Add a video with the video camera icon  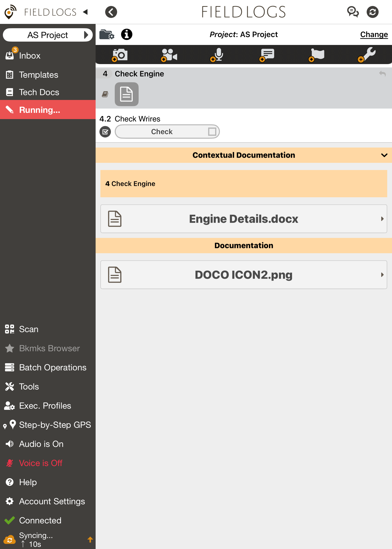pos(169,55)
